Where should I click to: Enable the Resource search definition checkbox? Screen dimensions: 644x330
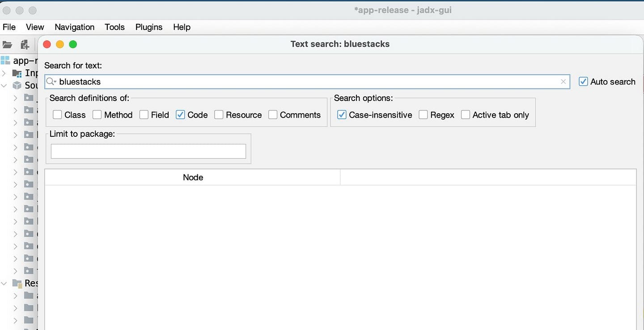point(219,114)
